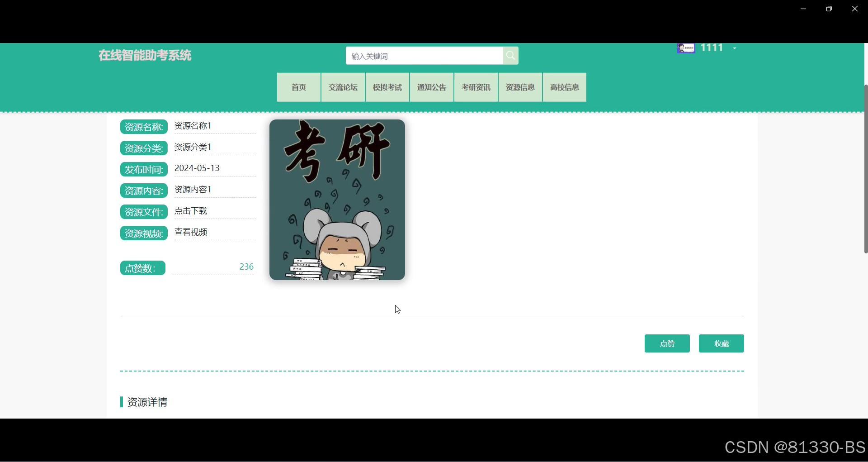Click the 资源详情 section heading
The image size is (868, 462).
pyautogui.click(x=147, y=402)
